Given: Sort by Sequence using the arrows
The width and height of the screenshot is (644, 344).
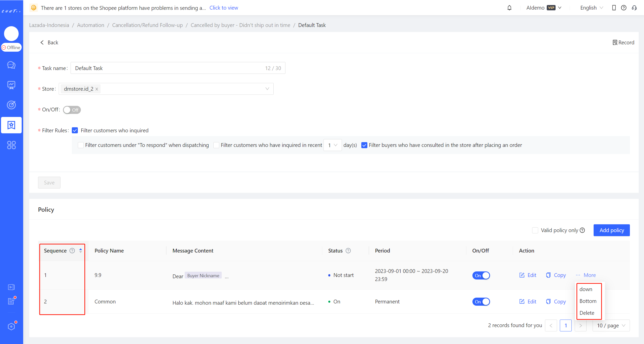Looking at the screenshot, I should point(81,251).
